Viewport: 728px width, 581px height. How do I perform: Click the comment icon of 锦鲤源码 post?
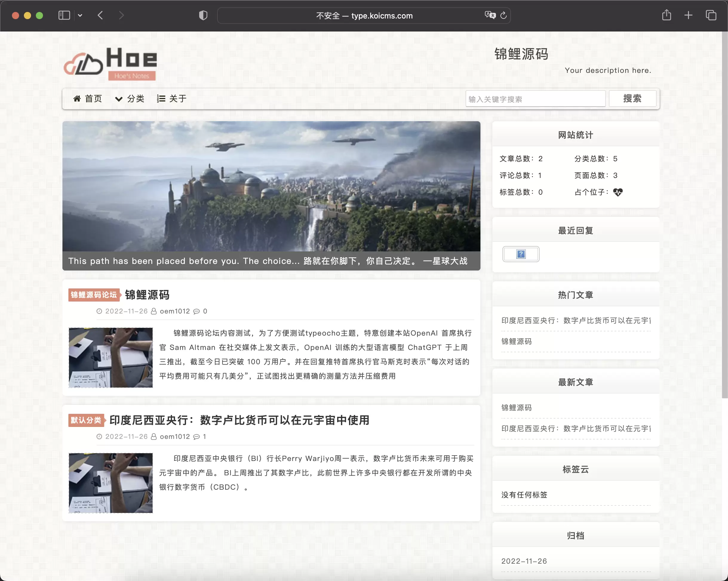tap(196, 311)
